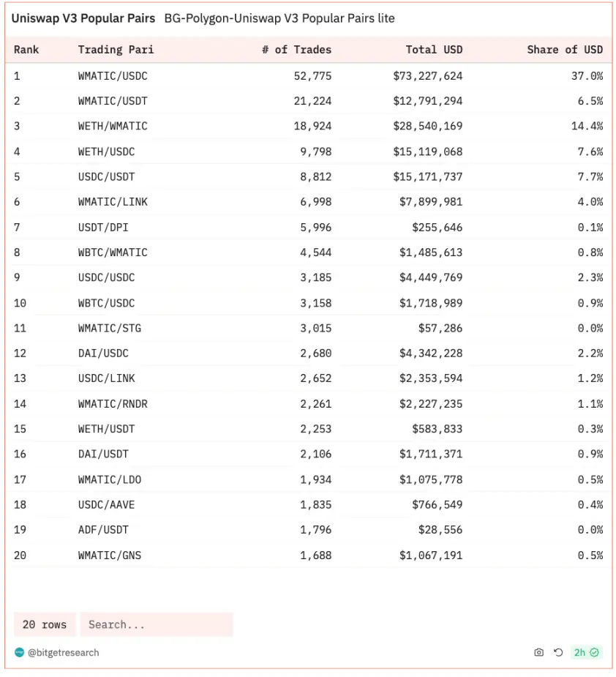Click the BG-Polygon-Uniswap V3 Popular Pairs lite query name
This screenshot has width=616, height=677.
coord(279,18)
